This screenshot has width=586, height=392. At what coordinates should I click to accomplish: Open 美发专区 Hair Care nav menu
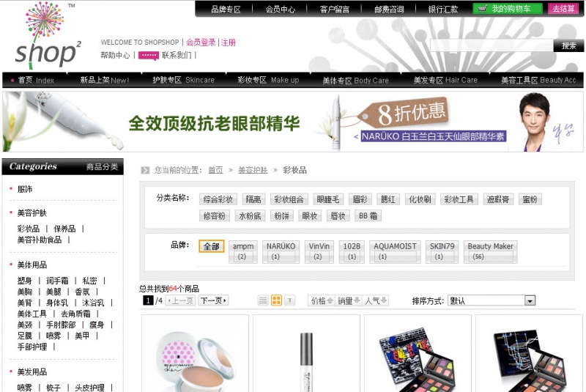445,80
